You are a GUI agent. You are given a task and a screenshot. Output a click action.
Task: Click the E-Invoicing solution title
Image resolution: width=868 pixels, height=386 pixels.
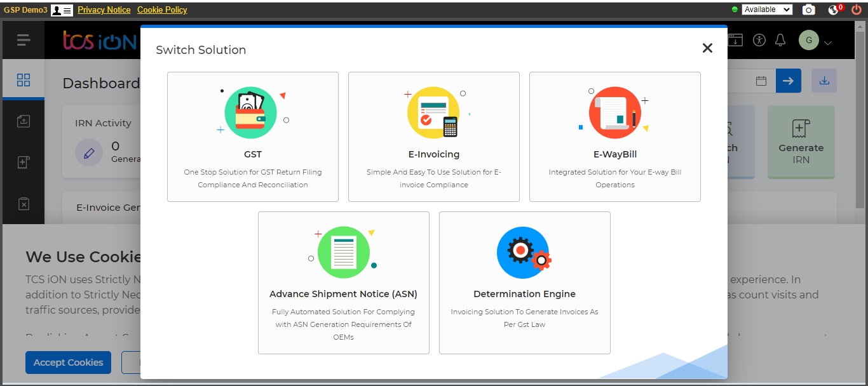pos(434,154)
